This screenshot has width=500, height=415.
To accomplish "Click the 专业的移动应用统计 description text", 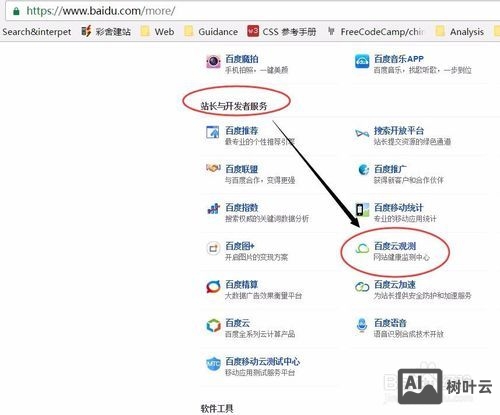I will [405, 219].
